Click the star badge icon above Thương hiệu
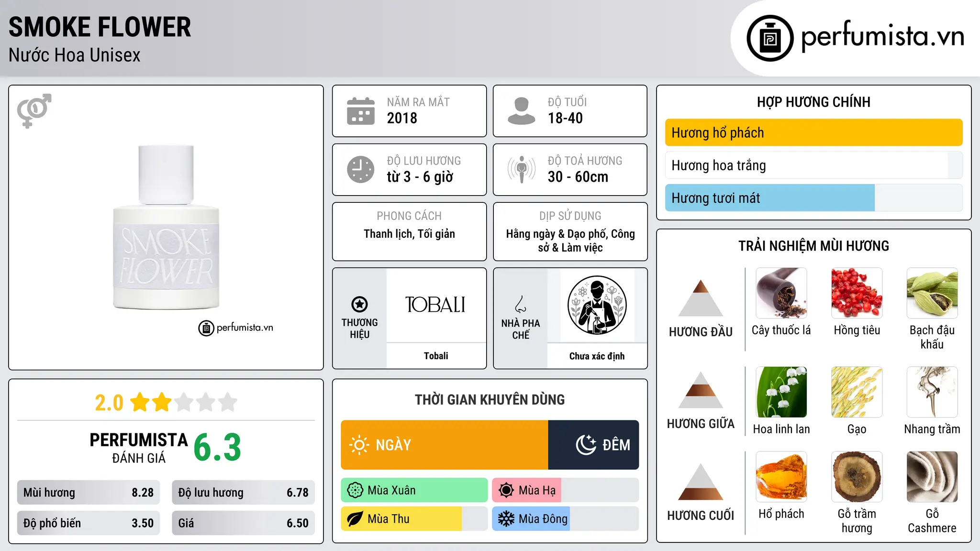 click(x=359, y=304)
